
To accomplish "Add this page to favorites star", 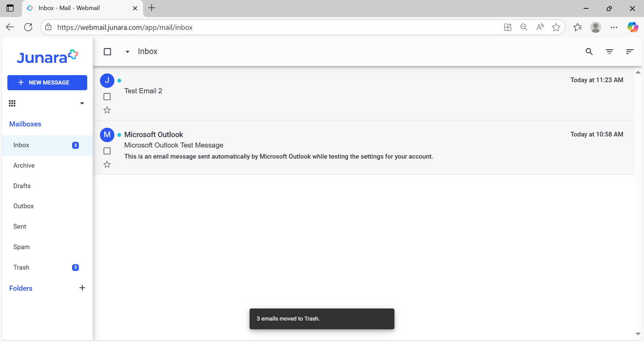I will pyautogui.click(x=556, y=27).
